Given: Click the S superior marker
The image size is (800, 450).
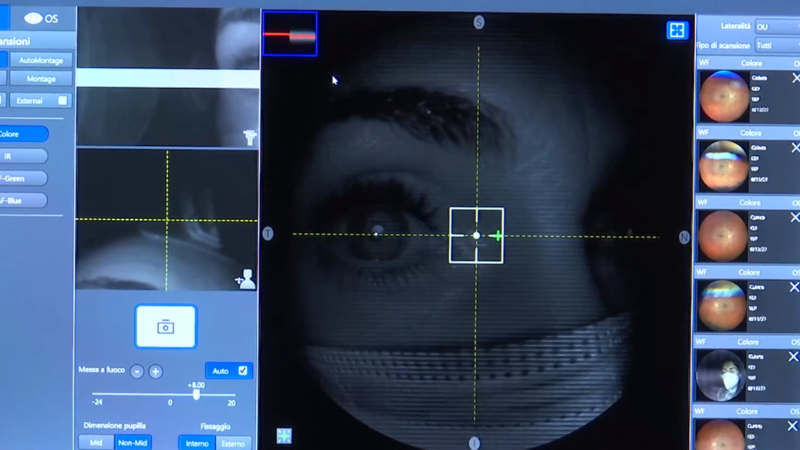Looking at the screenshot, I should 479,22.
